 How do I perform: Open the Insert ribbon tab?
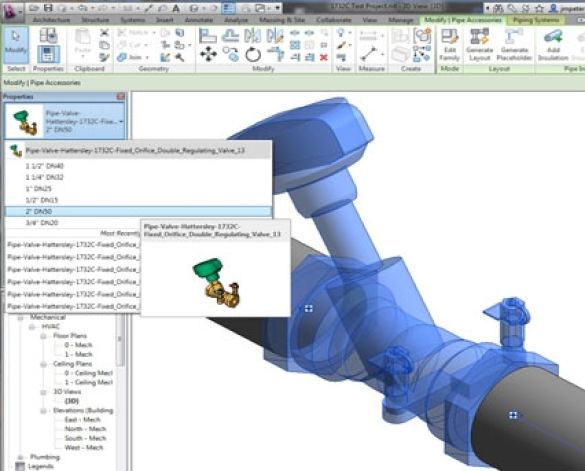(x=165, y=20)
